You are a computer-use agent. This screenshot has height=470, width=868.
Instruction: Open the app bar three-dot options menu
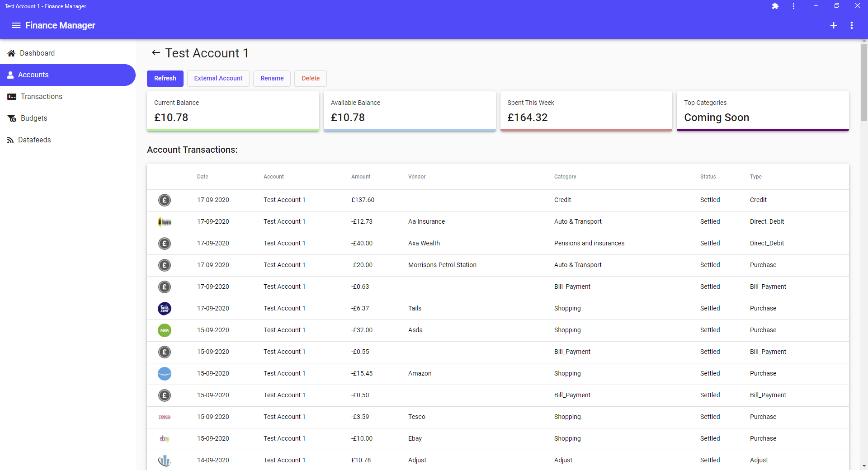[x=852, y=25]
